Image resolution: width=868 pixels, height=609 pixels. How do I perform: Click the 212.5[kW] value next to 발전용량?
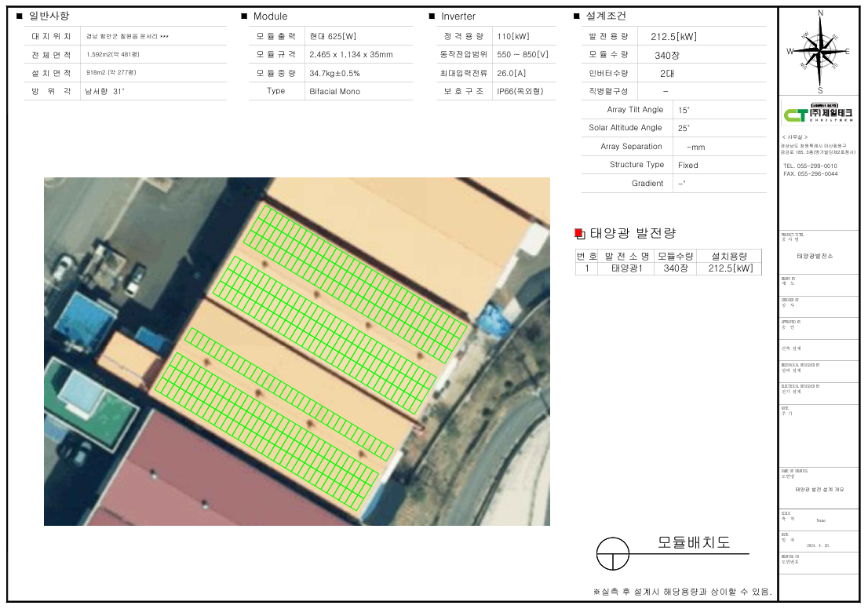tap(673, 36)
